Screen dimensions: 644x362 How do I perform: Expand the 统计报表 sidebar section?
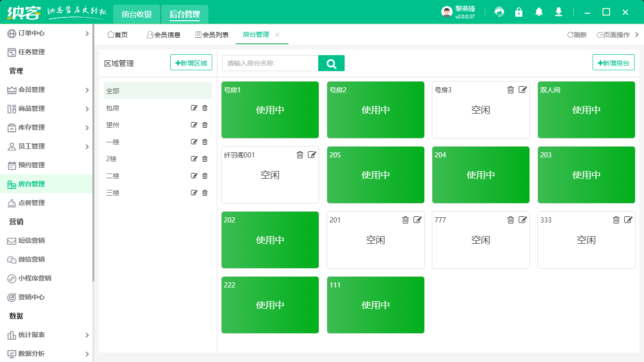tap(47, 335)
